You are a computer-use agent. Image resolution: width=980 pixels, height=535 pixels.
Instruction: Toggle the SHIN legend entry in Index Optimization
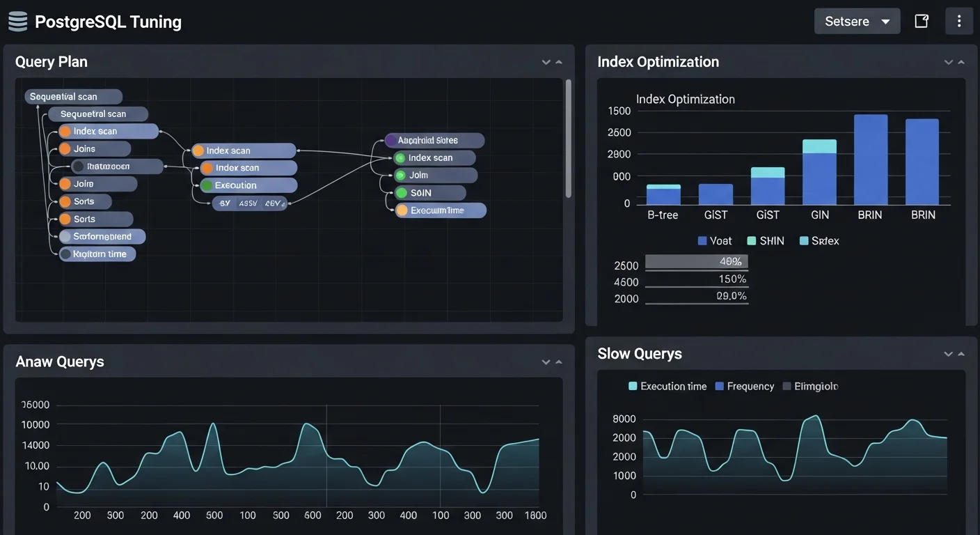766,240
